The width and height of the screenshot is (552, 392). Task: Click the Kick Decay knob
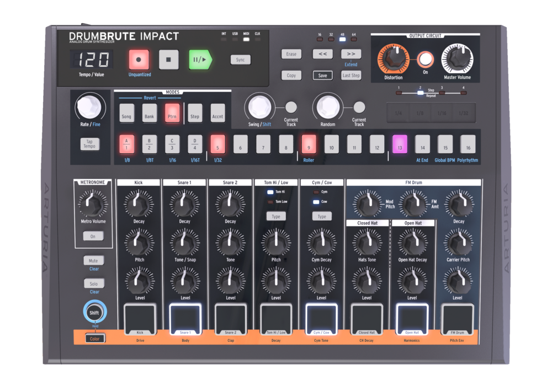pyautogui.click(x=139, y=204)
